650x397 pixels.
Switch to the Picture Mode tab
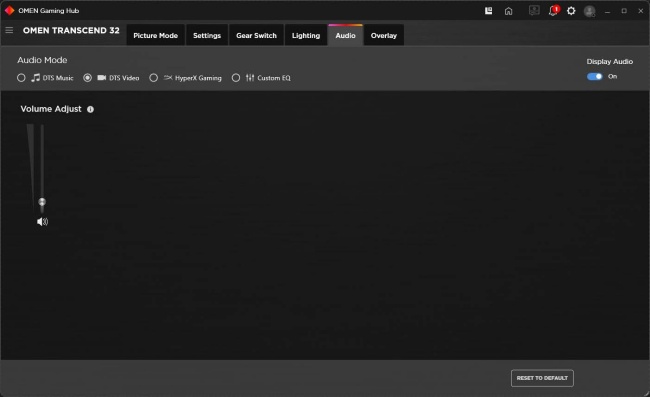155,36
